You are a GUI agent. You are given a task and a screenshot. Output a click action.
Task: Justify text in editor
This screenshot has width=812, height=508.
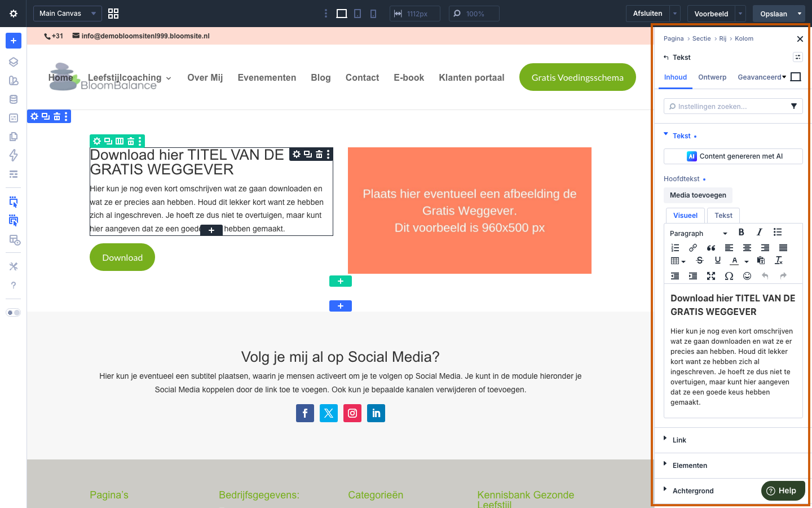coord(783,248)
